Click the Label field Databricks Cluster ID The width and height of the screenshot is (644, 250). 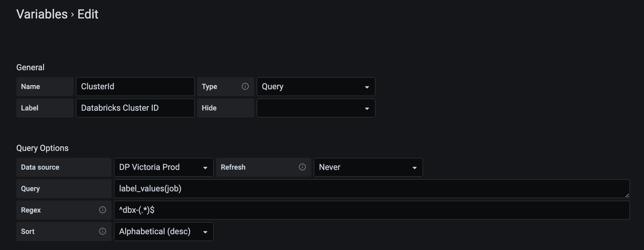pyautogui.click(x=135, y=108)
